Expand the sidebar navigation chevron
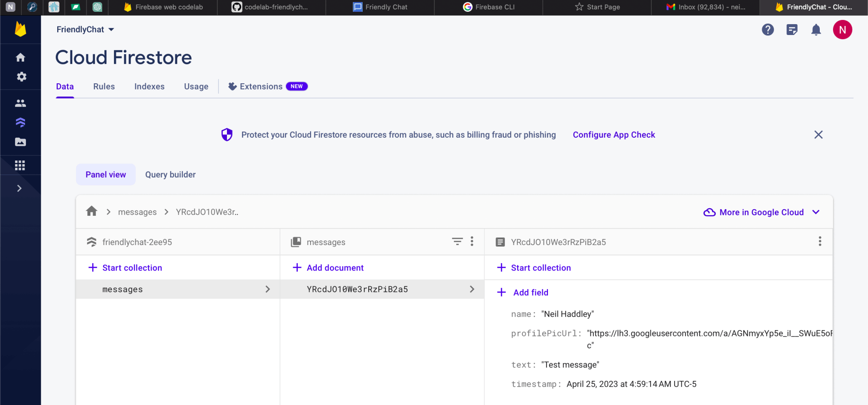868x405 pixels. tap(19, 188)
